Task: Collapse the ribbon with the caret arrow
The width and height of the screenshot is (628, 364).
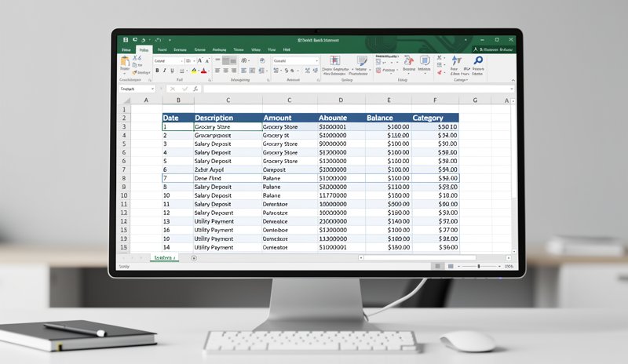Action: coord(513,80)
